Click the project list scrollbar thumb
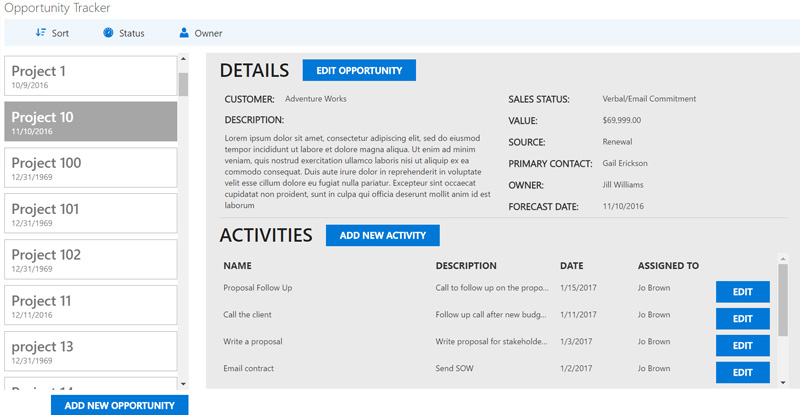The image size is (800, 415). [183, 84]
